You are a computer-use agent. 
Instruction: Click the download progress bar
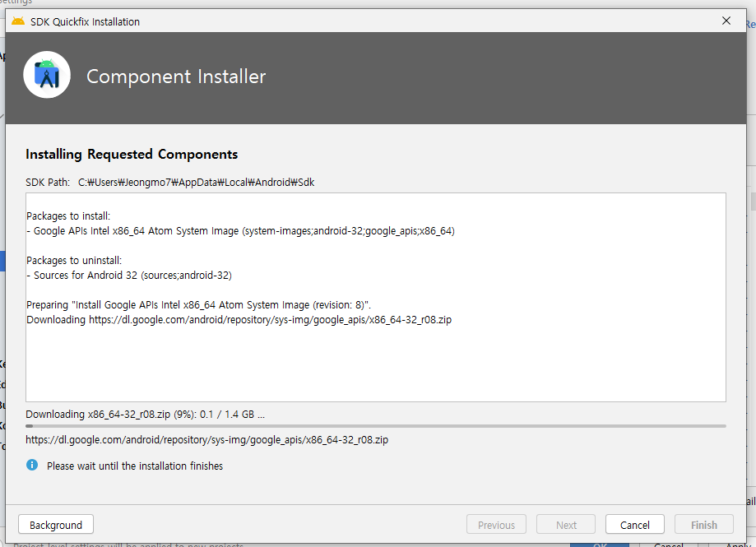[x=376, y=426]
